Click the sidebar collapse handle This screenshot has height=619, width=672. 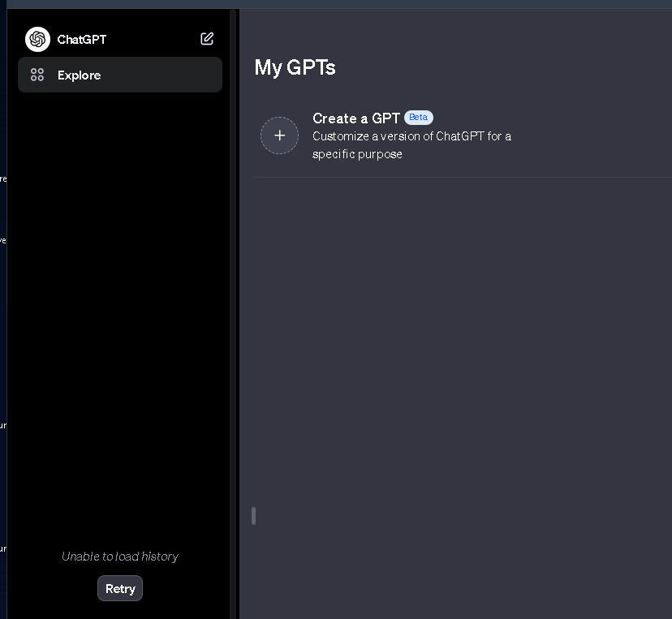coord(254,516)
